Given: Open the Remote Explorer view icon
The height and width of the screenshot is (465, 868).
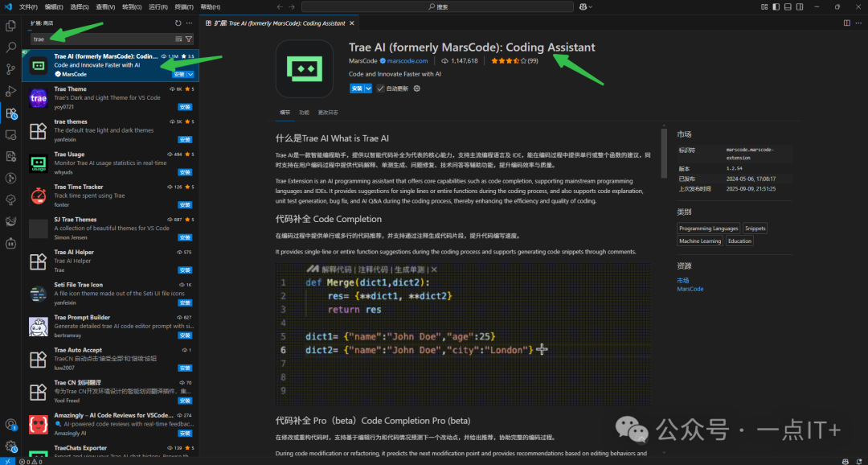Looking at the screenshot, I should click(x=10, y=134).
